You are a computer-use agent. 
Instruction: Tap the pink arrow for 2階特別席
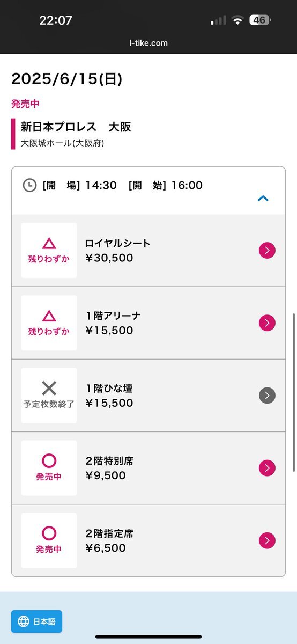(267, 468)
